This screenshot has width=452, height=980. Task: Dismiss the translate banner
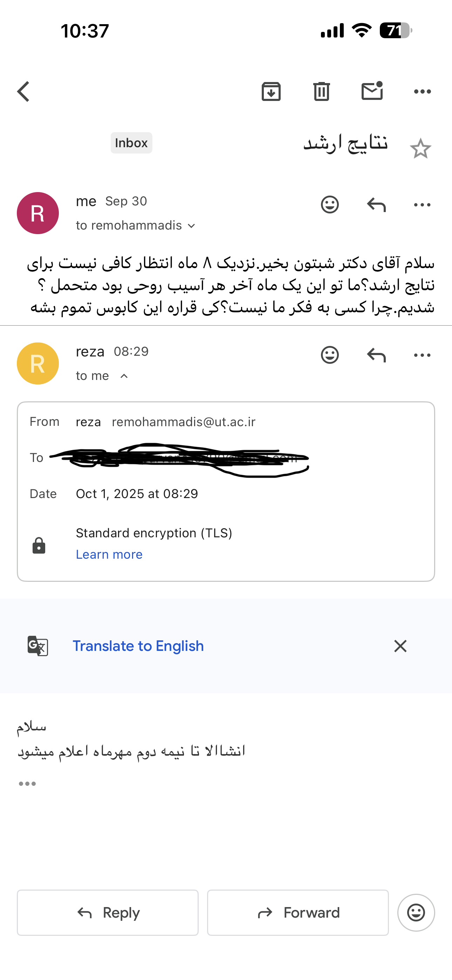pos(400,646)
